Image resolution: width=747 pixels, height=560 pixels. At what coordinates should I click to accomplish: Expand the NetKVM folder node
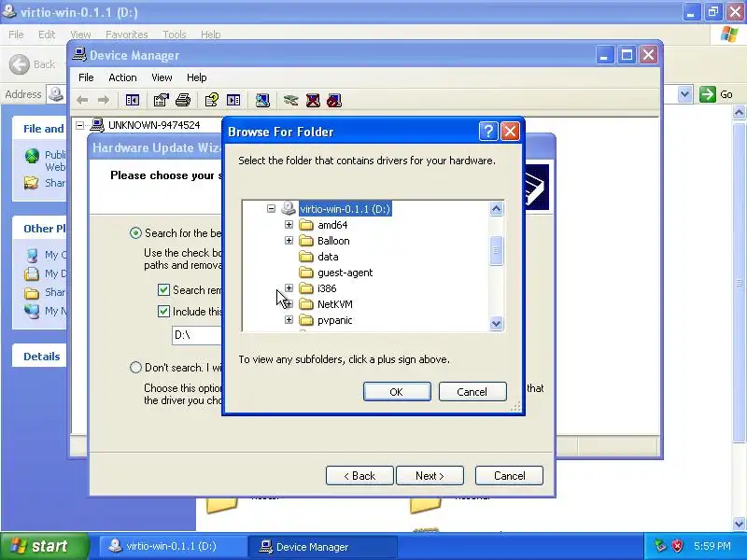point(289,304)
